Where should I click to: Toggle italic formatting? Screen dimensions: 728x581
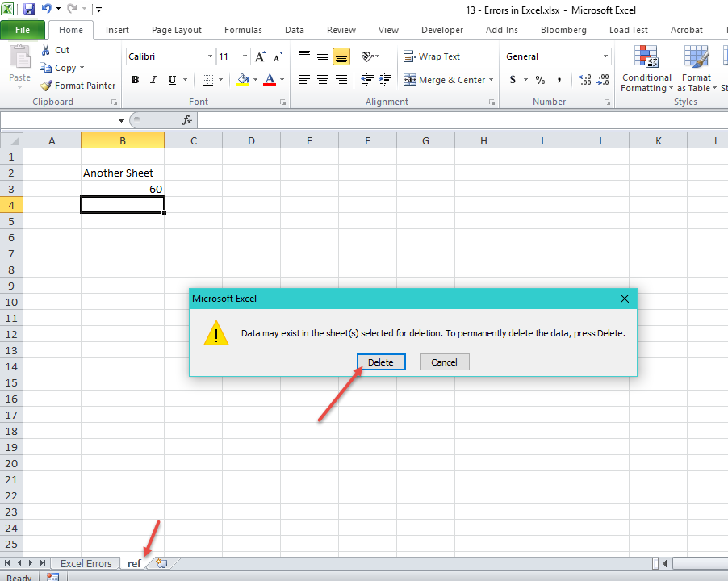click(x=153, y=79)
